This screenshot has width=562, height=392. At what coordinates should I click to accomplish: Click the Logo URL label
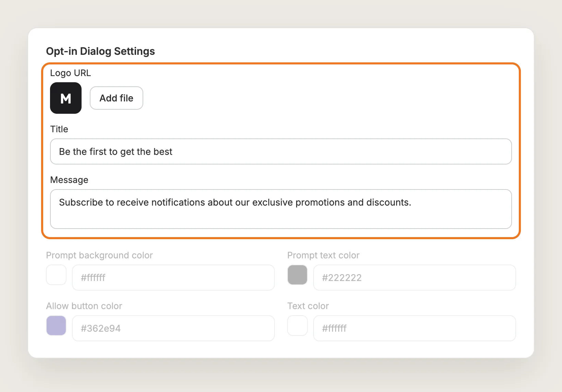coord(71,73)
